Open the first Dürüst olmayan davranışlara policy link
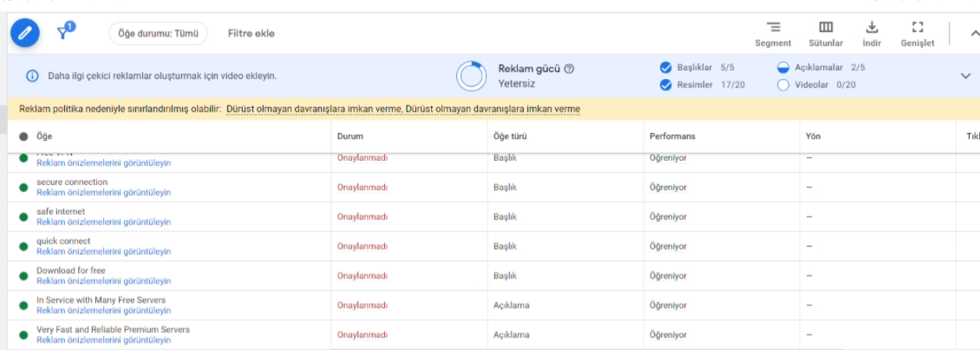Screen dimensions: 980x350 [x=314, y=109]
